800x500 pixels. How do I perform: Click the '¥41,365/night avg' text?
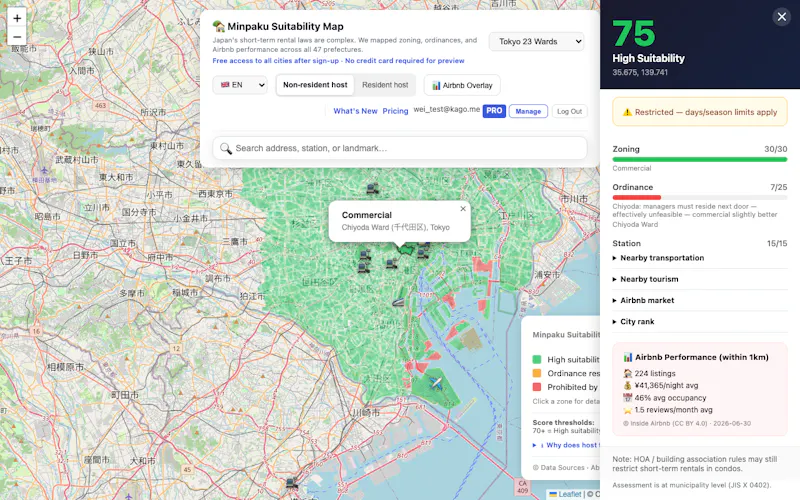(666, 386)
